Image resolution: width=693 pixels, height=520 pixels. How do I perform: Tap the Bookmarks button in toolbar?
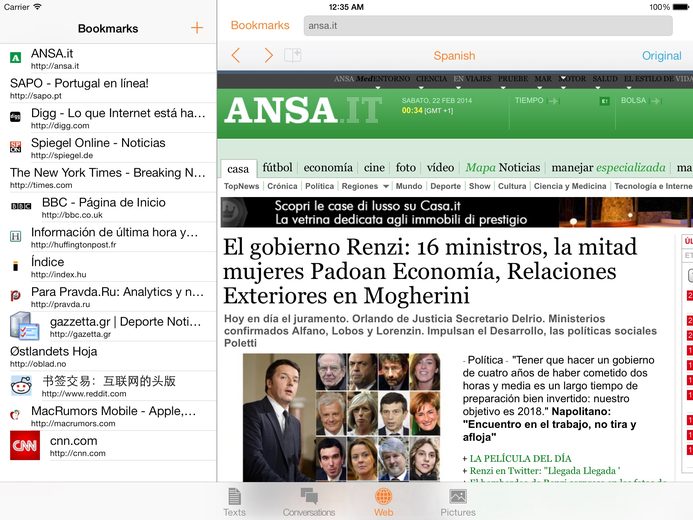tap(260, 25)
